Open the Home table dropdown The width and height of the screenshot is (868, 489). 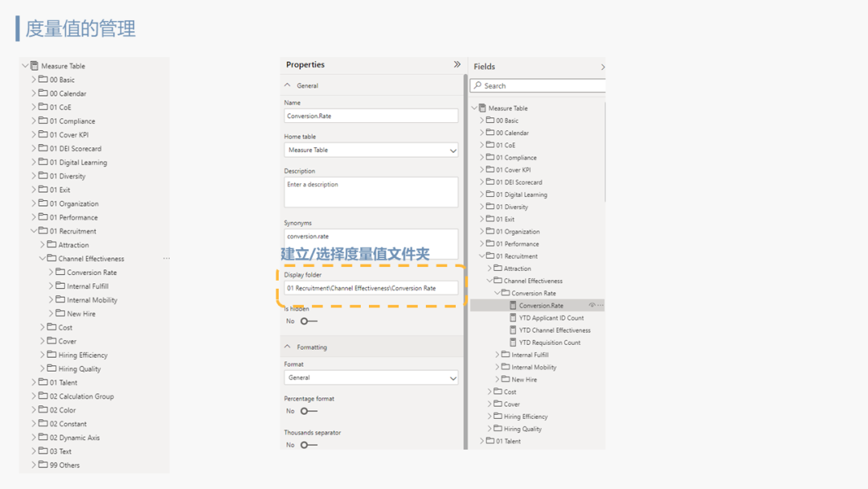coord(371,150)
